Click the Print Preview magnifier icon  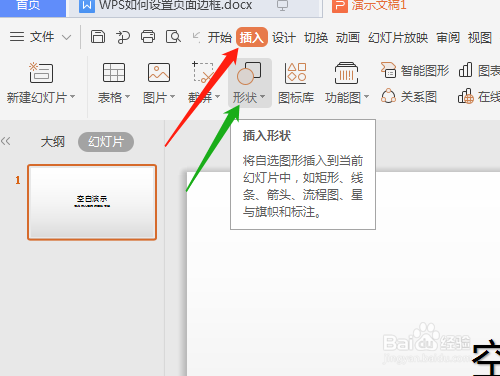pyautogui.click(x=173, y=37)
